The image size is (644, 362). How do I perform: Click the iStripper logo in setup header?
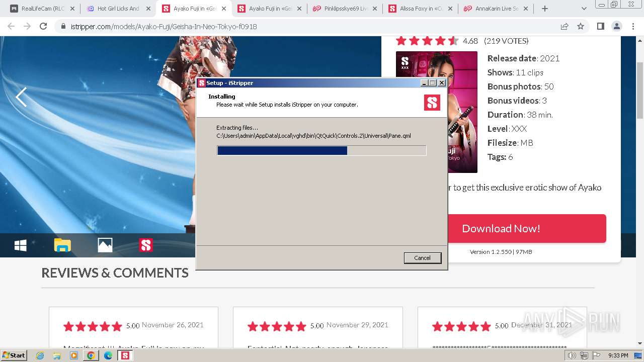click(x=432, y=102)
